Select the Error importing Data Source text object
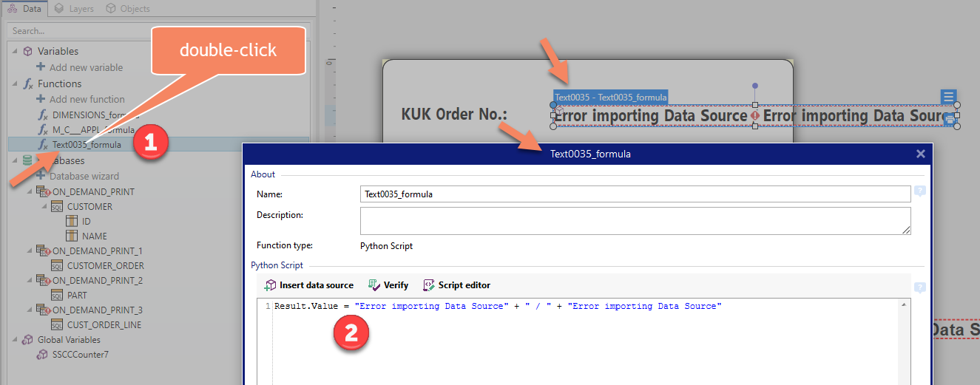The image size is (980, 385). pyautogui.click(x=754, y=116)
